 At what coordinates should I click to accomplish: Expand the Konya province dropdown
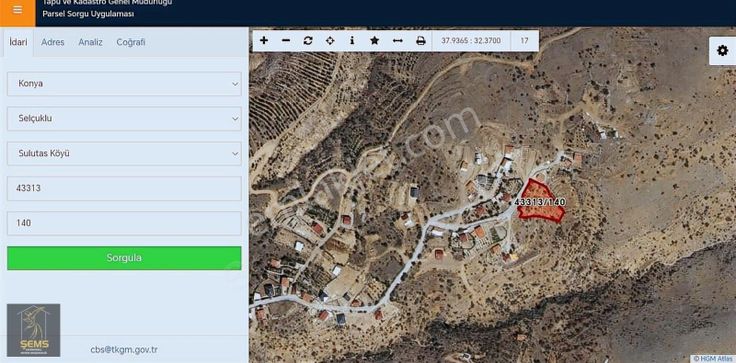pyautogui.click(x=124, y=84)
